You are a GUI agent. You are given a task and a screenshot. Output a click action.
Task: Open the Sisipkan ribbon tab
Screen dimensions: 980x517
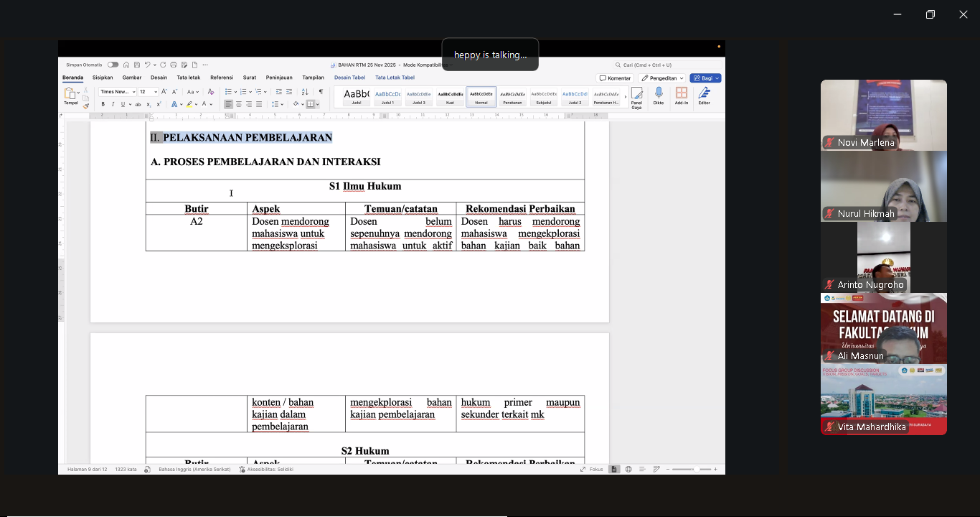(x=103, y=78)
